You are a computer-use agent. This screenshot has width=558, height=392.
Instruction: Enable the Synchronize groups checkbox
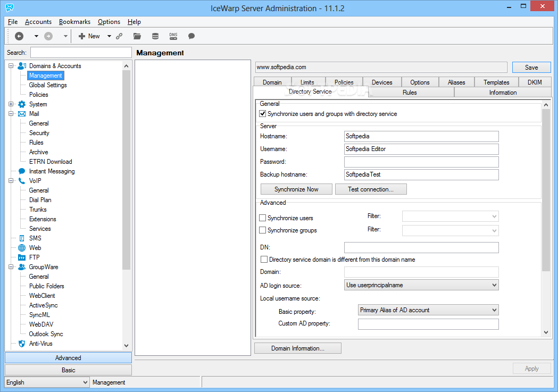(x=263, y=230)
